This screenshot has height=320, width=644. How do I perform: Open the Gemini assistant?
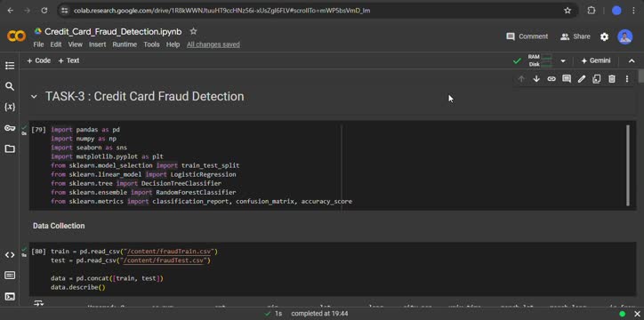[x=596, y=60]
